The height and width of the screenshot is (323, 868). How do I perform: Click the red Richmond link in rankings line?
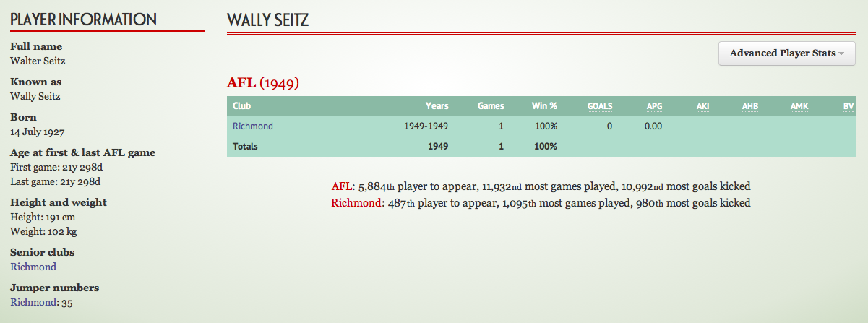355,203
